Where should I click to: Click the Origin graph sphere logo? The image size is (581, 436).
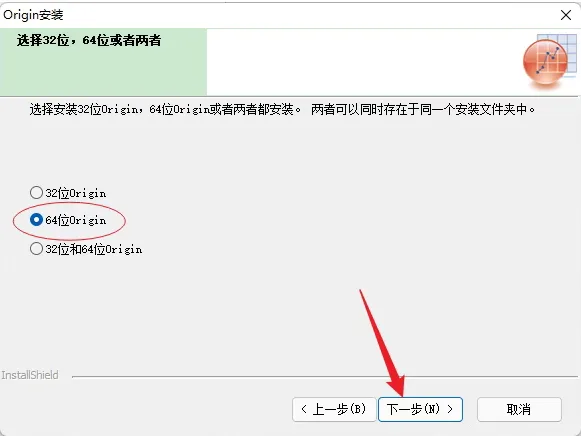[545, 62]
